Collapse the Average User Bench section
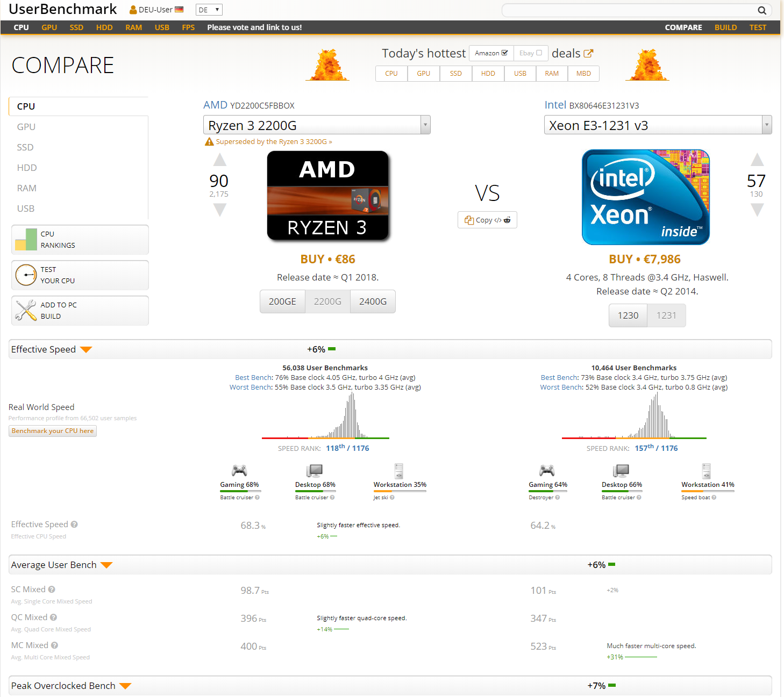The width and height of the screenshot is (784, 697). point(106,565)
